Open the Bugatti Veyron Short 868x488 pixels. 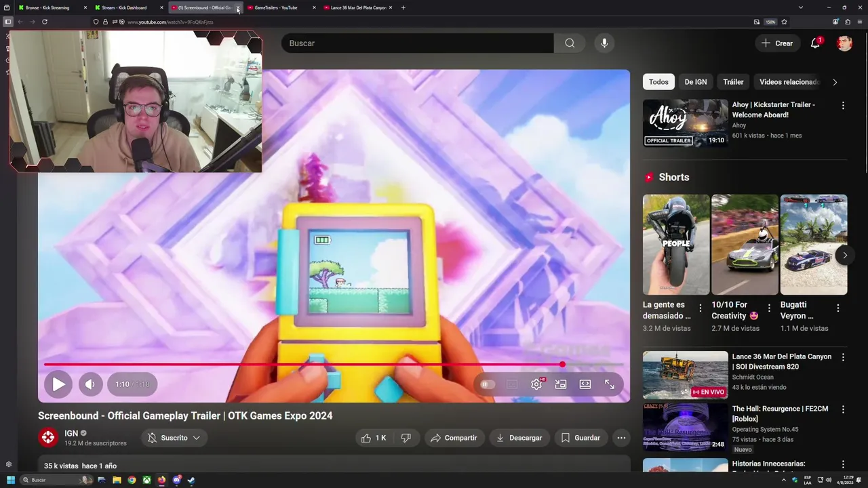coord(814,245)
